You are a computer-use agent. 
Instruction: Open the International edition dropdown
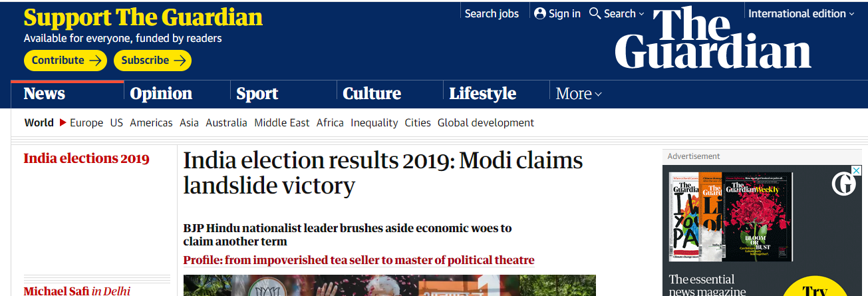(801, 13)
